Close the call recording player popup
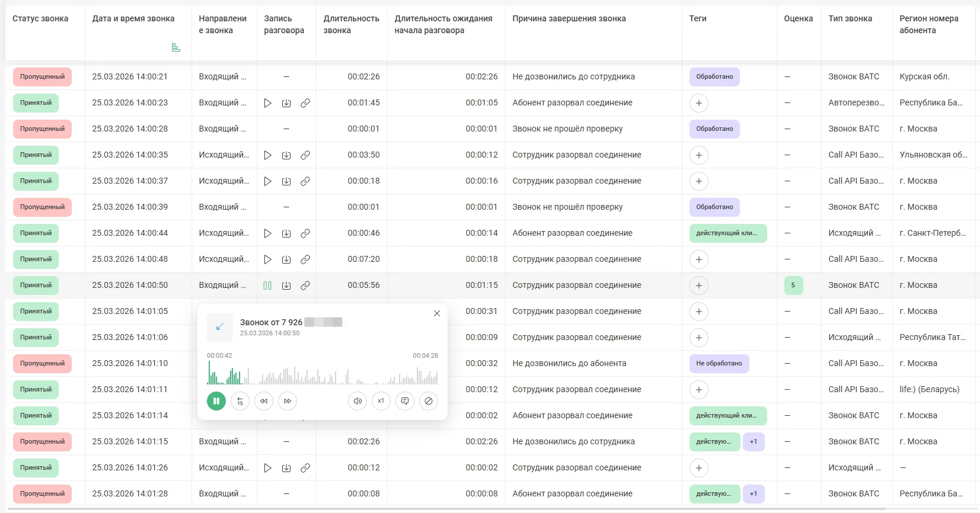980x513 pixels. [437, 313]
